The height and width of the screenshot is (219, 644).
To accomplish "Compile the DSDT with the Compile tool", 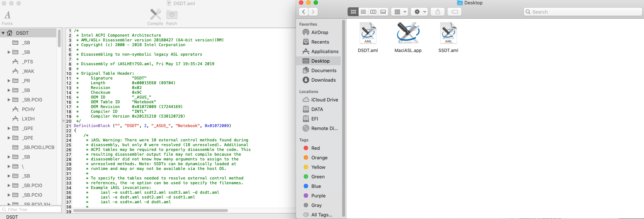I will pyautogui.click(x=155, y=17).
